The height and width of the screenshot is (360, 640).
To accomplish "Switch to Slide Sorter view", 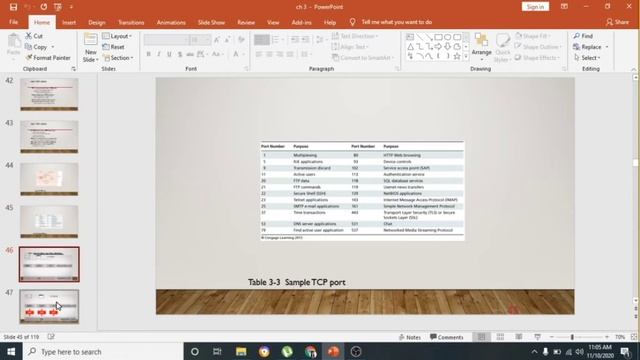I will point(500,337).
